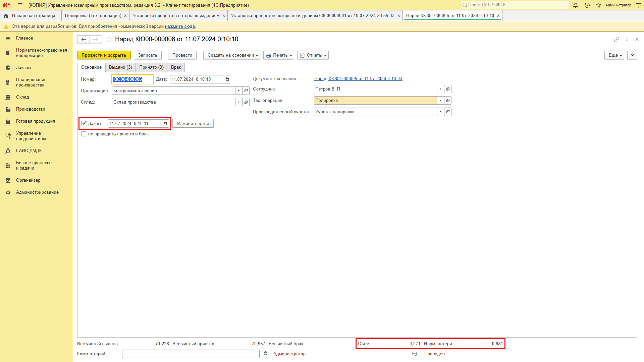This screenshot has width=644, height=362.
Task: Open the Склад section in sidebar
Action: (22, 97)
